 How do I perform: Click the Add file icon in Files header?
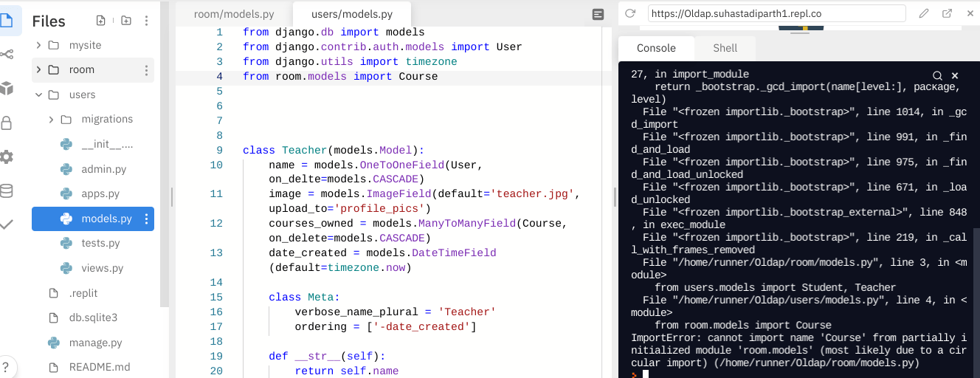point(101,21)
